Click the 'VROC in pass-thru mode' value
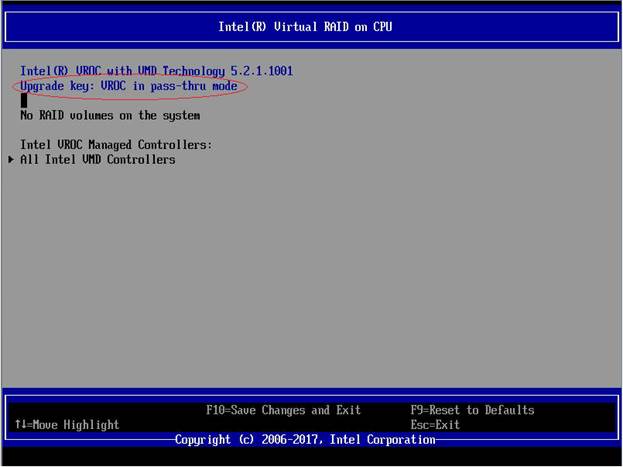The image size is (623, 467). tap(171, 87)
